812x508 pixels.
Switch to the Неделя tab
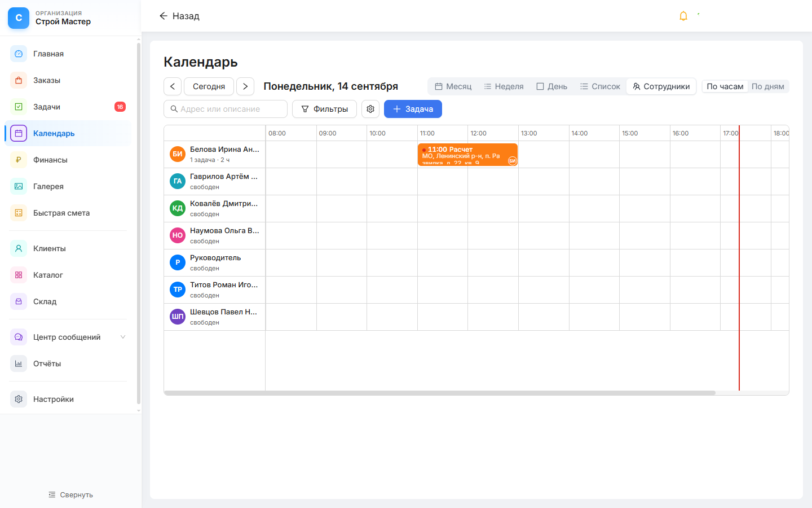point(504,86)
